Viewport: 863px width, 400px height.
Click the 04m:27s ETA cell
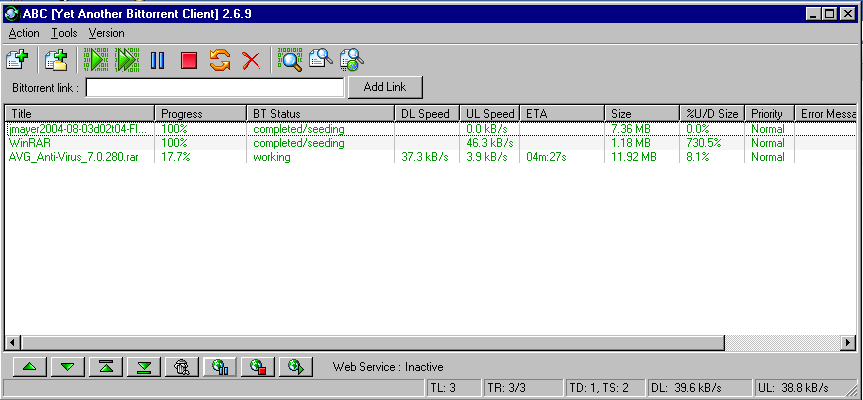pos(546,157)
